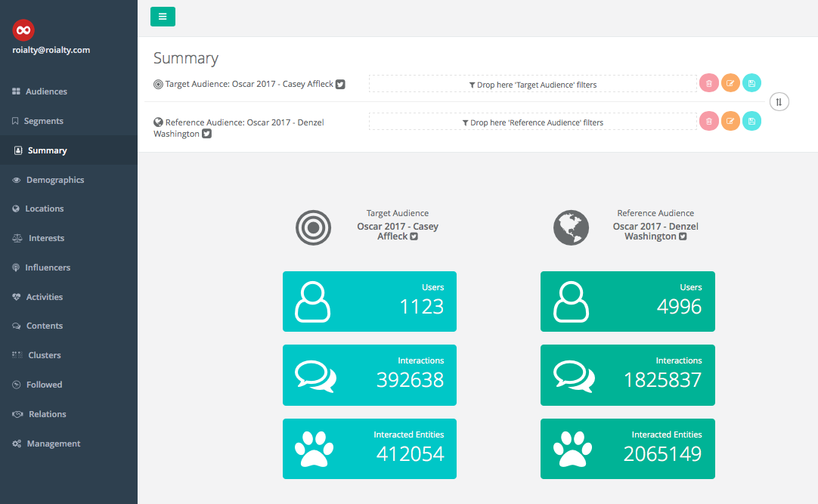Click the Contents comments icon in sidebar
The height and width of the screenshot is (504, 818).
click(16, 326)
